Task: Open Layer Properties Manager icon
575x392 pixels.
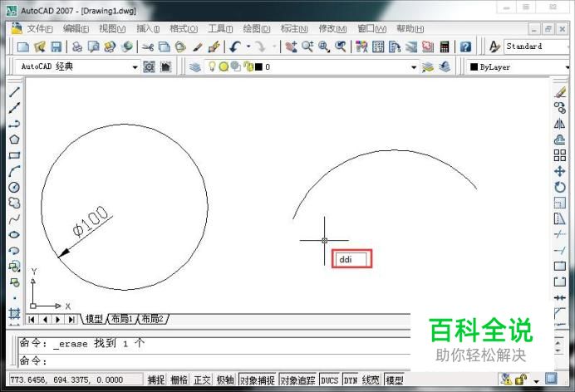Action: click(x=195, y=67)
